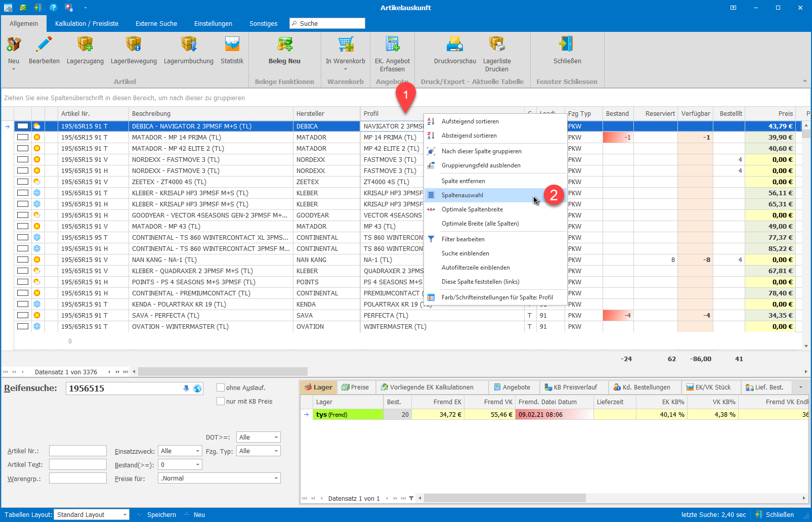Click the globe icon next to Reifensuche
Image resolution: width=812 pixels, height=522 pixels.
coord(197,388)
